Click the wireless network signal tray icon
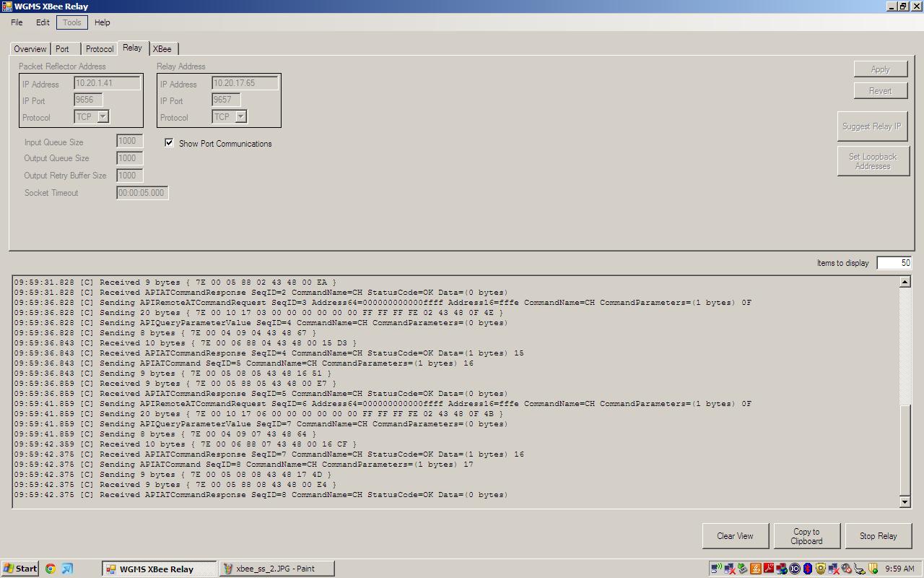Screen dimensions: 924x578 (715, 569)
